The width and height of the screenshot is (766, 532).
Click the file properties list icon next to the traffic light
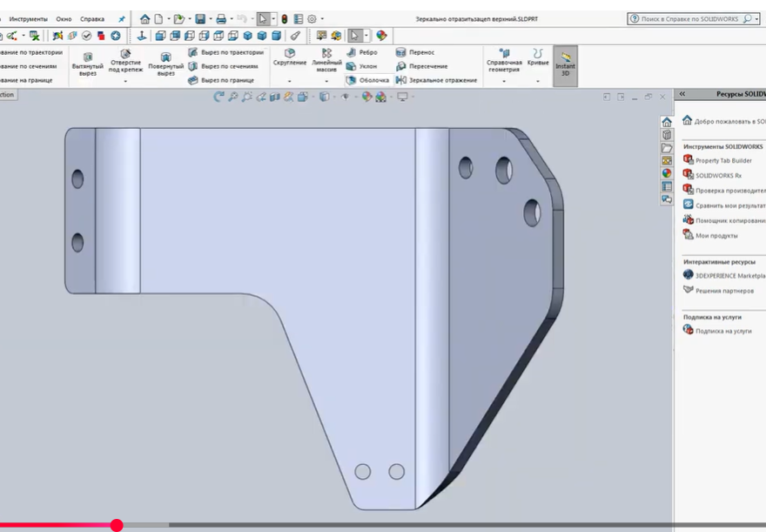298,19
